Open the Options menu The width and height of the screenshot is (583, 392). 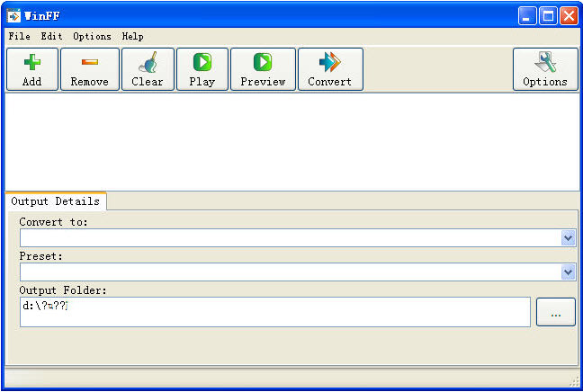(92, 37)
